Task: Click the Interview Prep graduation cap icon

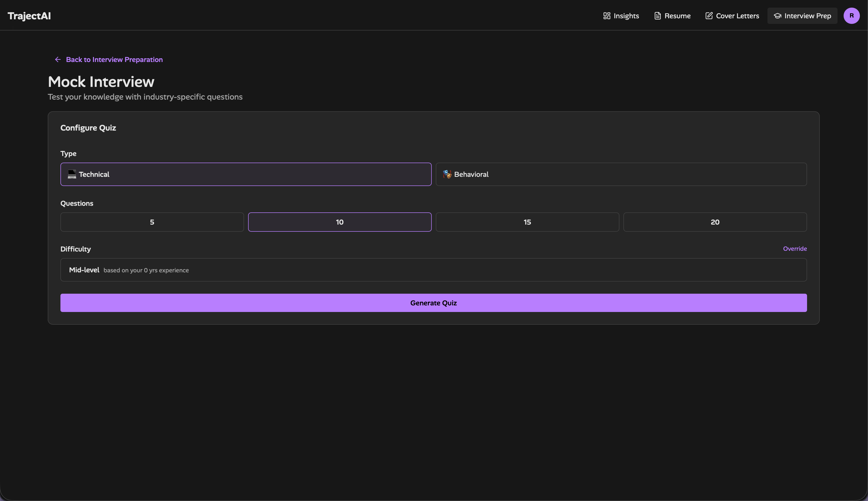Action: pyautogui.click(x=778, y=16)
